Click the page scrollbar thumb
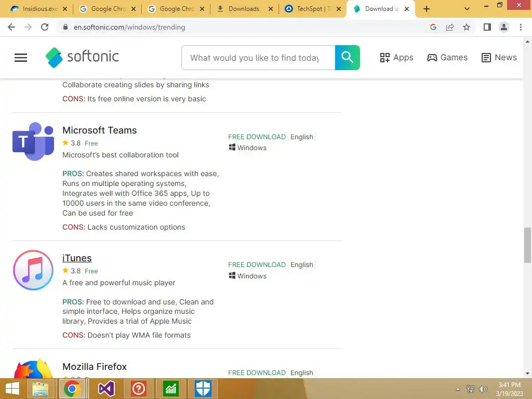 point(527,245)
